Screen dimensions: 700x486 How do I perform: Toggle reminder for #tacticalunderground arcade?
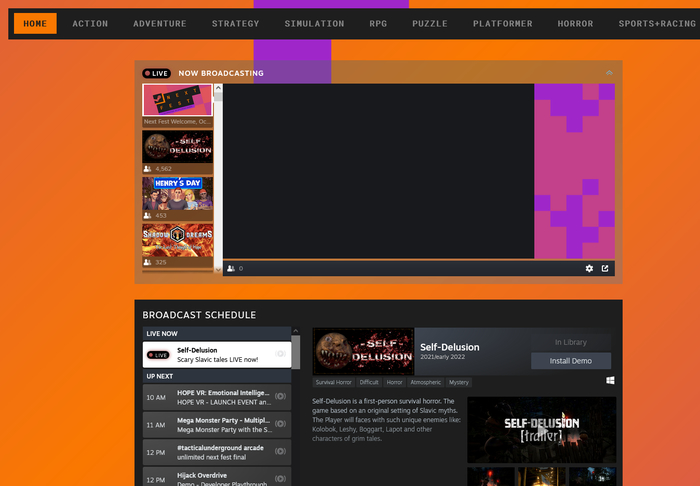point(280,451)
